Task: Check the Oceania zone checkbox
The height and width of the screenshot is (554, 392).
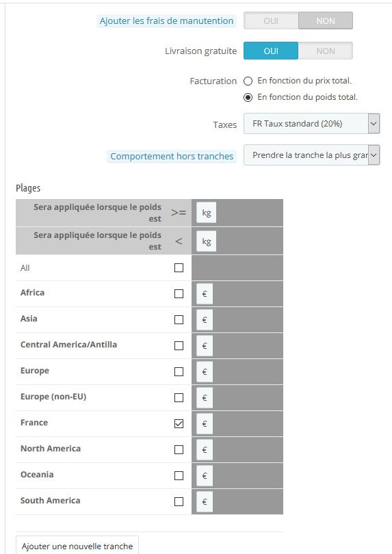Action: pyautogui.click(x=179, y=475)
